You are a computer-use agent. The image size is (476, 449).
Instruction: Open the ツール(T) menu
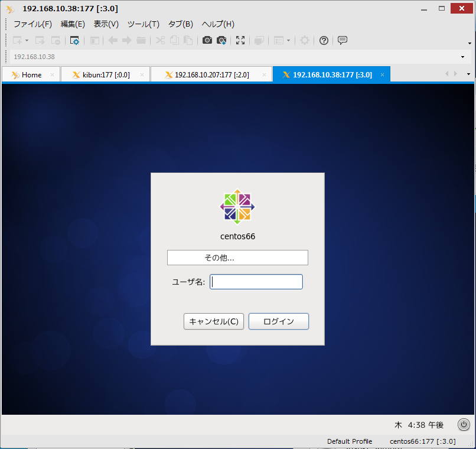click(x=144, y=24)
